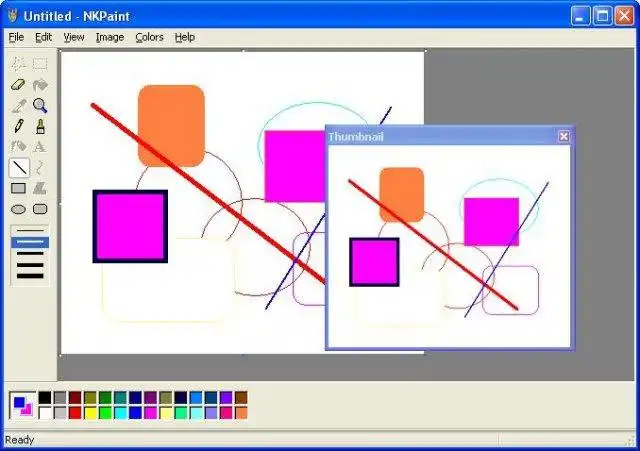Select the Rectangle shape tool

[x=18, y=188]
